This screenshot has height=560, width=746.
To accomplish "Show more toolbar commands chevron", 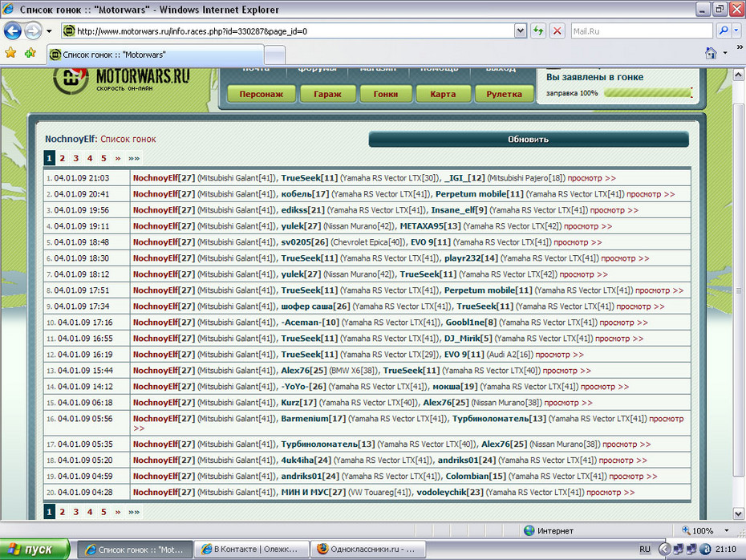I will tap(740, 47).
